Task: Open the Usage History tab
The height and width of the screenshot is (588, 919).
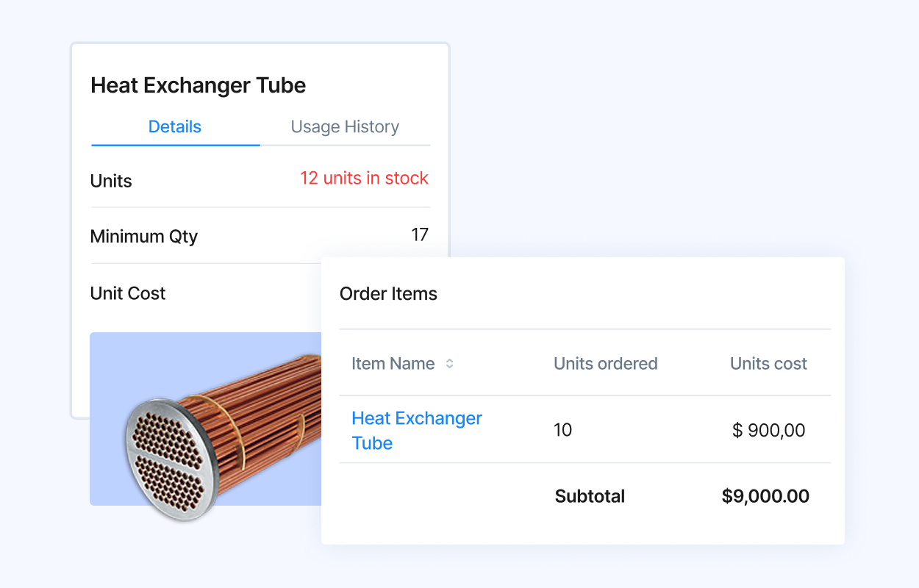Action: click(x=345, y=126)
